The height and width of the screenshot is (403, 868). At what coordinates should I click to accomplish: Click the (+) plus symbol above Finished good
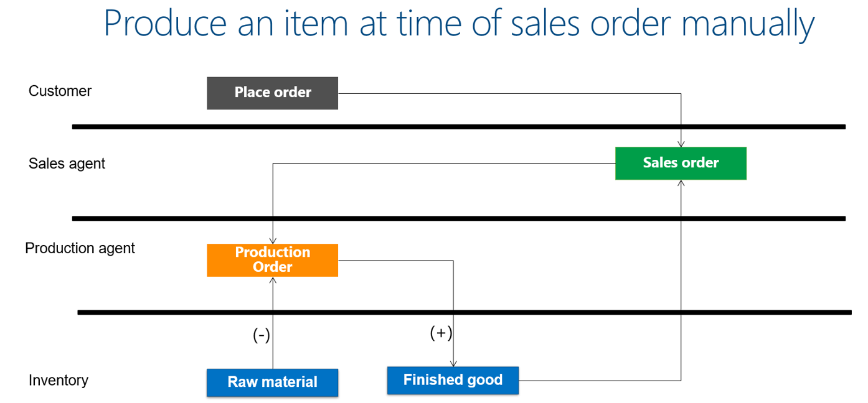[441, 333]
